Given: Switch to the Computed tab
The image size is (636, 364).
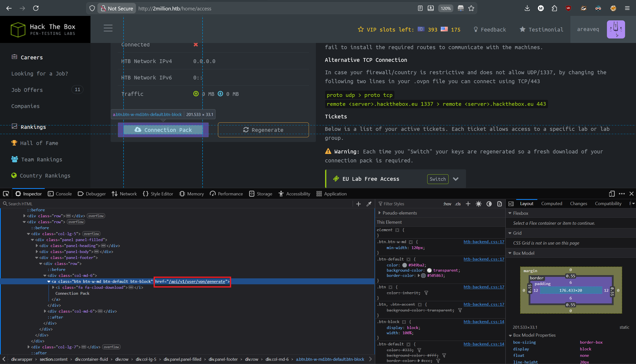Looking at the screenshot, I should (552, 204).
